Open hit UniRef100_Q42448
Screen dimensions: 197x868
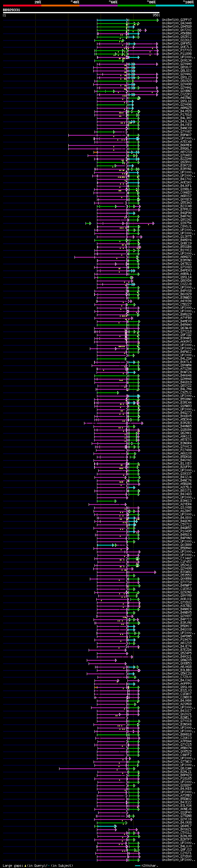pos(176,23)
